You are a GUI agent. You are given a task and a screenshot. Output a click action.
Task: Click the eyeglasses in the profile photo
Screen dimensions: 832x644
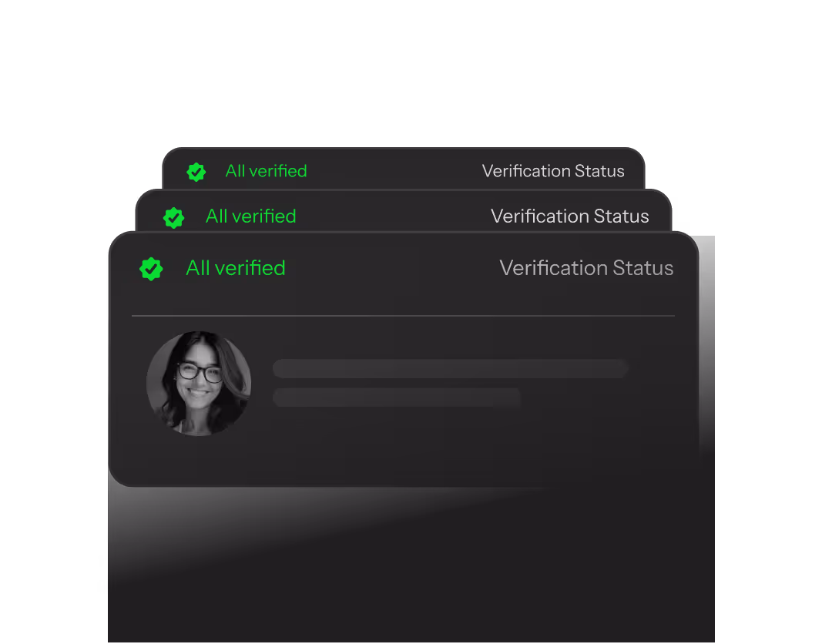[200, 372]
